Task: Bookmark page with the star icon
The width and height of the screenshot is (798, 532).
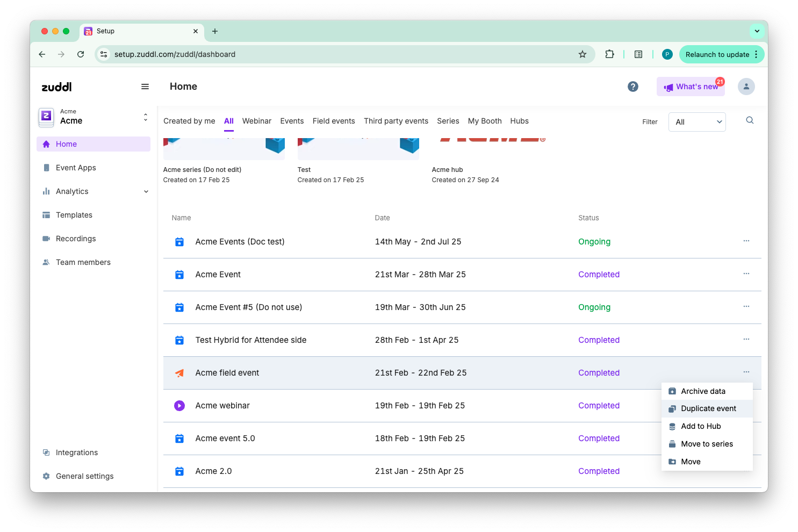Action: (582, 54)
